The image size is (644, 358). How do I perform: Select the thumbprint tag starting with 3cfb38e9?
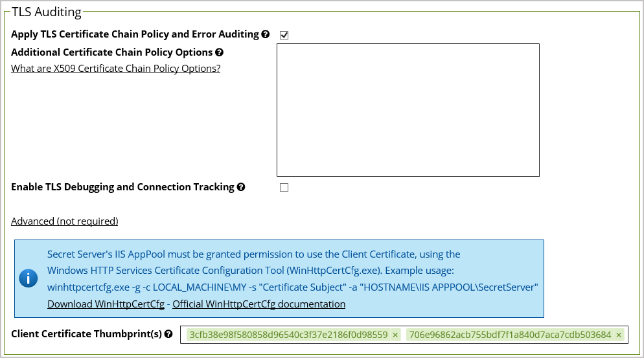288,335
